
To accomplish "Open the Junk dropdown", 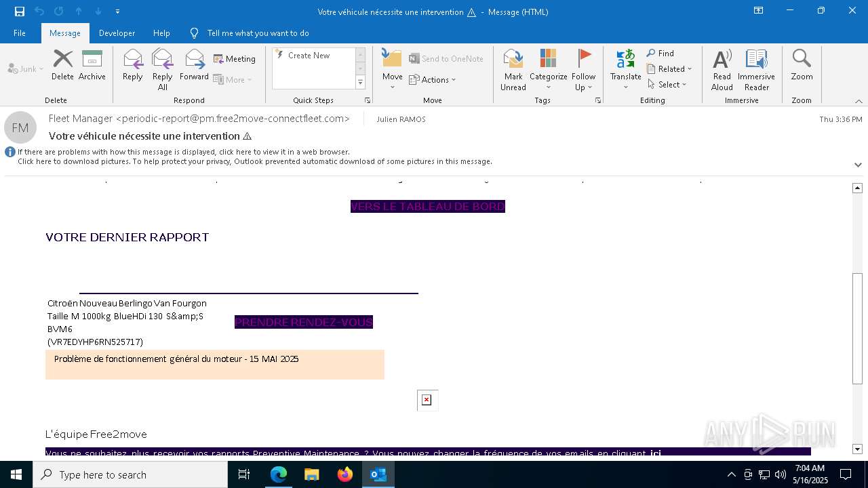I will coord(26,68).
